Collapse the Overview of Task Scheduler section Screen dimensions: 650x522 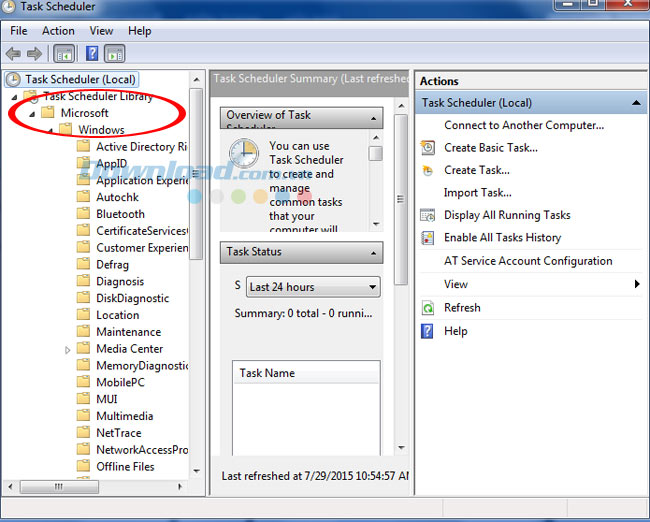(374, 119)
